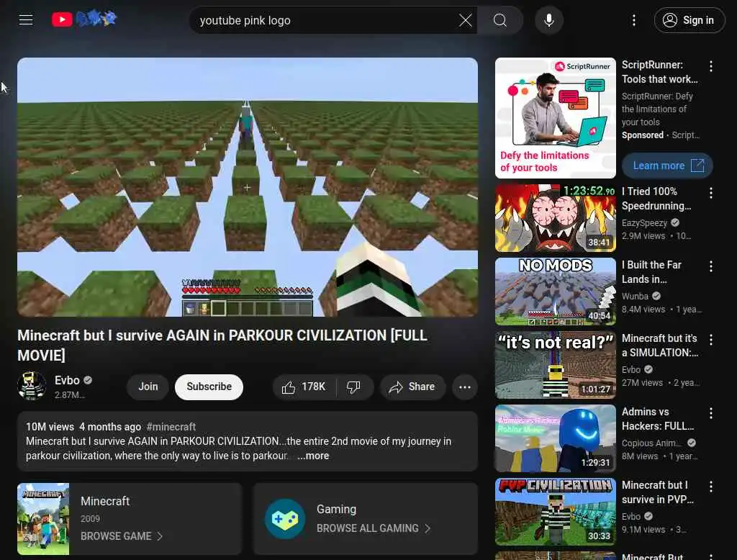
Task: Open 'it's not real?' video thumbnail
Action: coord(555,364)
